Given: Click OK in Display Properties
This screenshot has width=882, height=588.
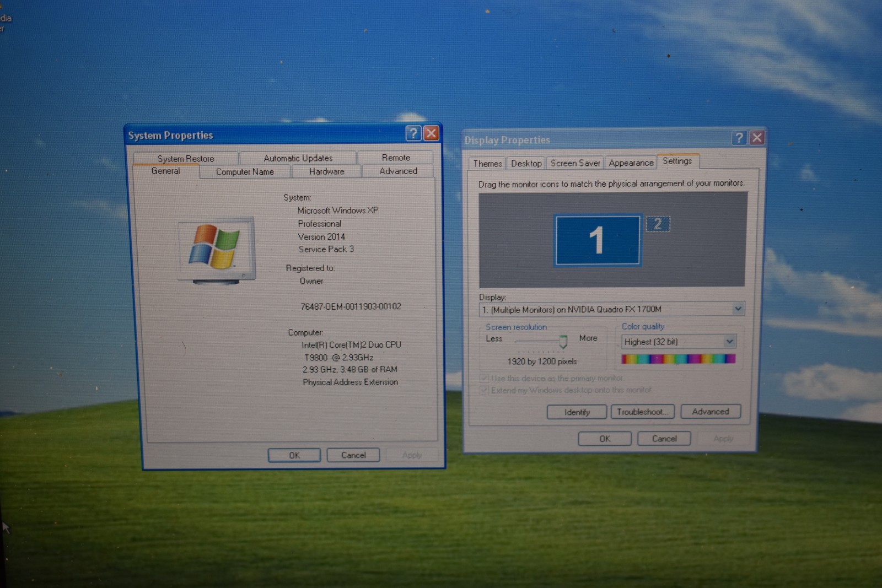Looking at the screenshot, I should [x=605, y=439].
